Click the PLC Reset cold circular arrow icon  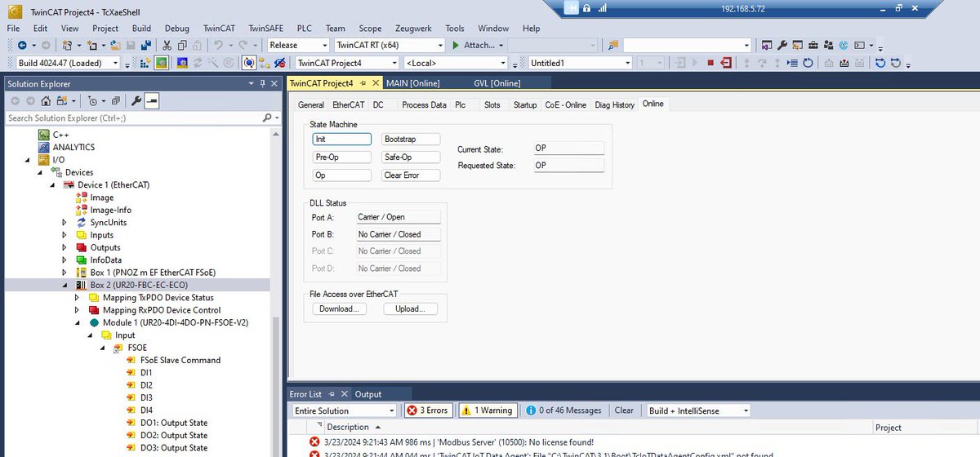pos(880,63)
